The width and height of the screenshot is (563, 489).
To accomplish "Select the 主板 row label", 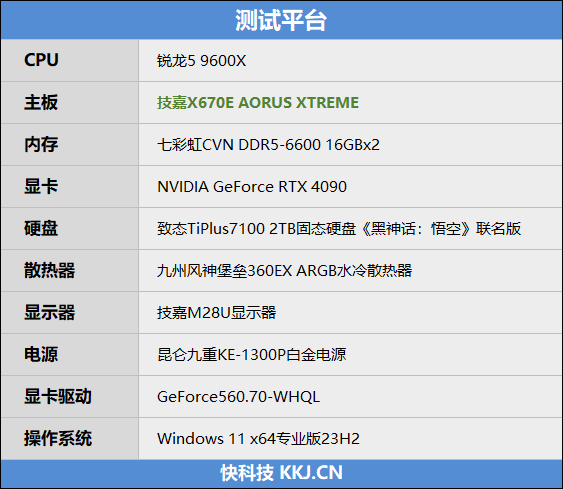I will coord(41,102).
